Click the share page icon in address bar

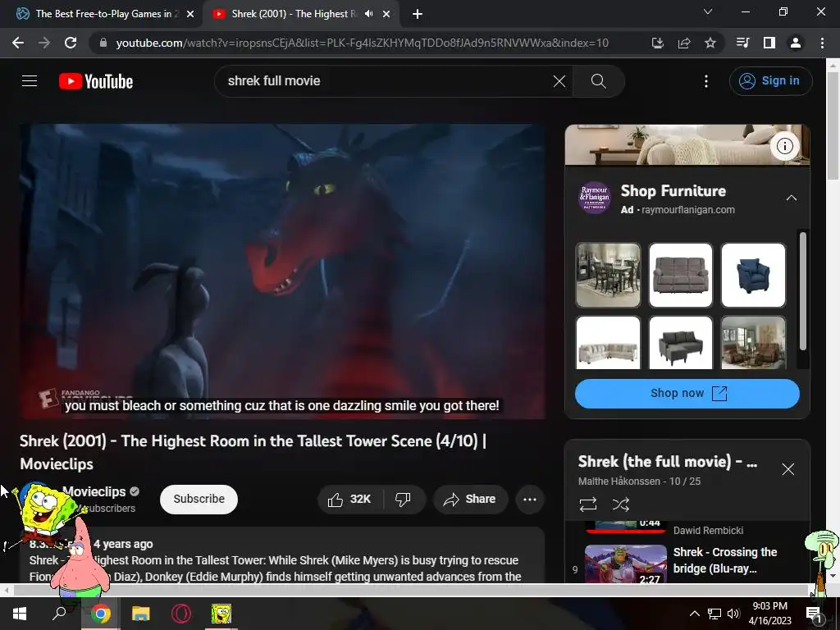tap(684, 43)
